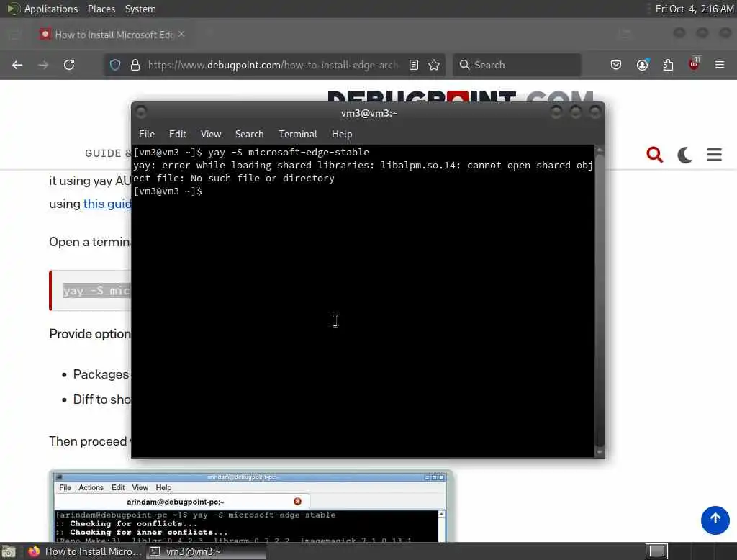Click the Firefox Search box
737x560 pixels.
(517, 65)
